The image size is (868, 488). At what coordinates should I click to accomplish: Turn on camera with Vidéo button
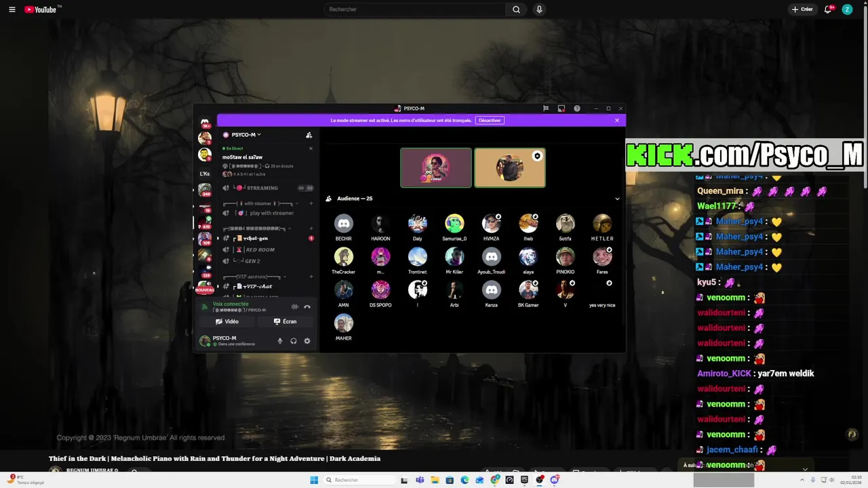click(227, 321)
